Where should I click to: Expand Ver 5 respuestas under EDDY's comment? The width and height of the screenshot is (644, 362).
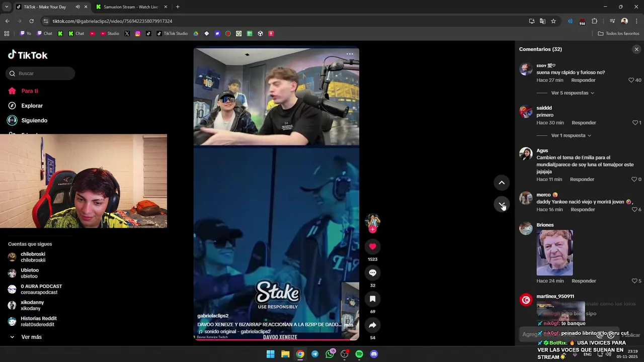click(573, 93)
